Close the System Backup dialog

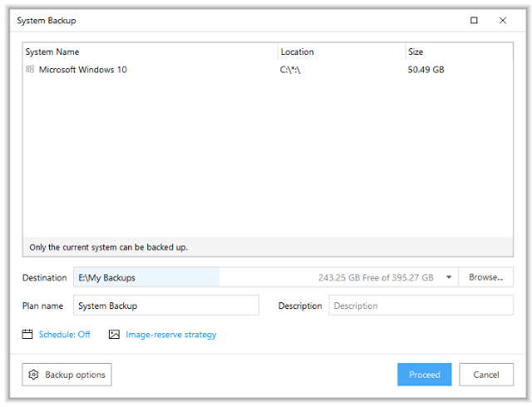pos(503,20)
